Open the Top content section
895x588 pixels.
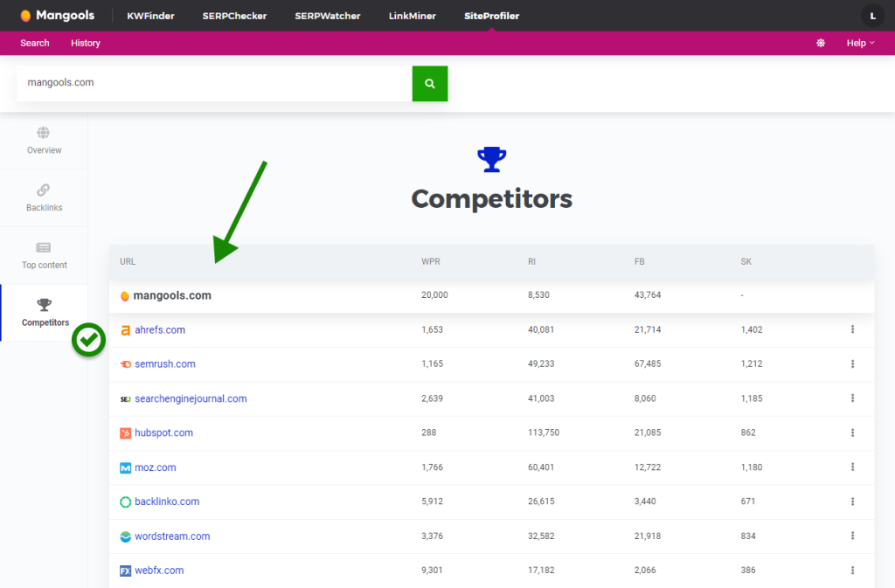[43, 254]
